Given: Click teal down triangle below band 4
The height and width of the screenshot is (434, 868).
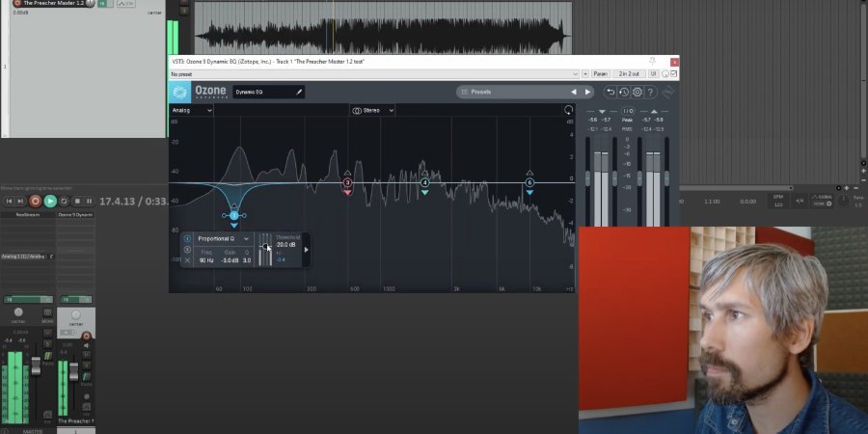Looking at the screenshot, I should 424,193.
